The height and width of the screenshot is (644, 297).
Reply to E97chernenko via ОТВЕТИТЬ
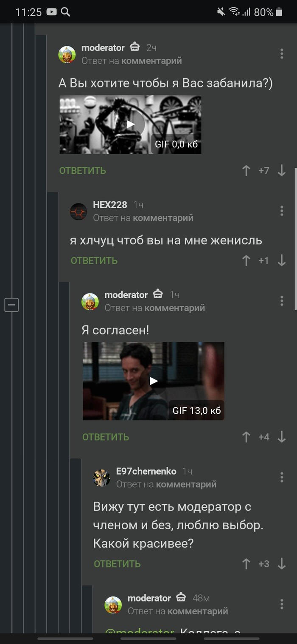[x=117, y=564]
